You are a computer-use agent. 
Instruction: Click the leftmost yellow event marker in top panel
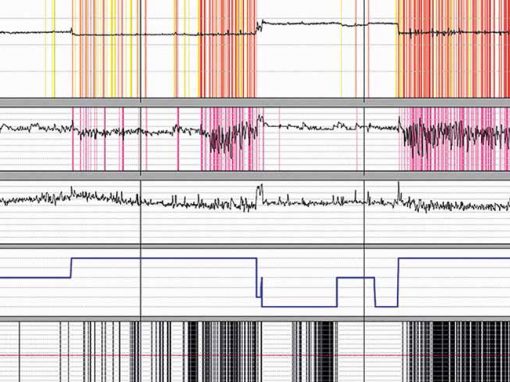click(46, 49)
